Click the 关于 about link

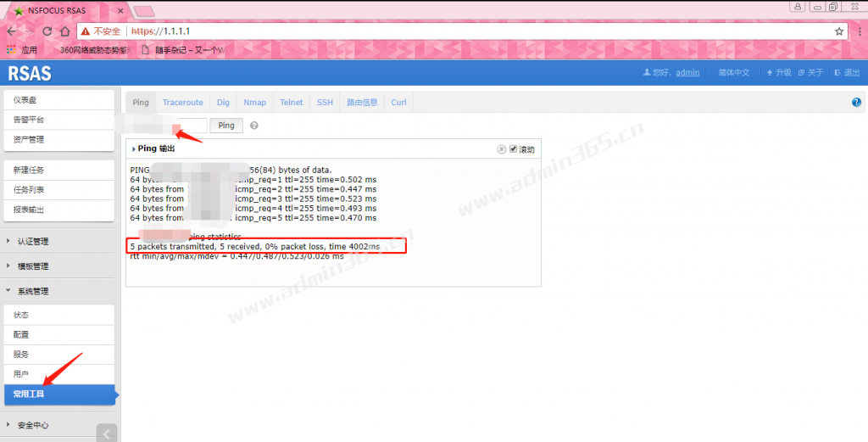click(810, 73)
